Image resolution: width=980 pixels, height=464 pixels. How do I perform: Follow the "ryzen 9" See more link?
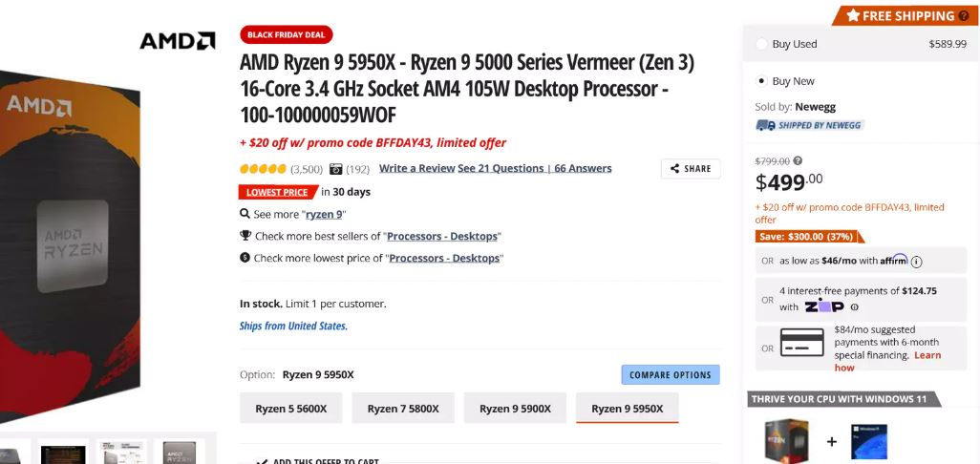(324, 215)
